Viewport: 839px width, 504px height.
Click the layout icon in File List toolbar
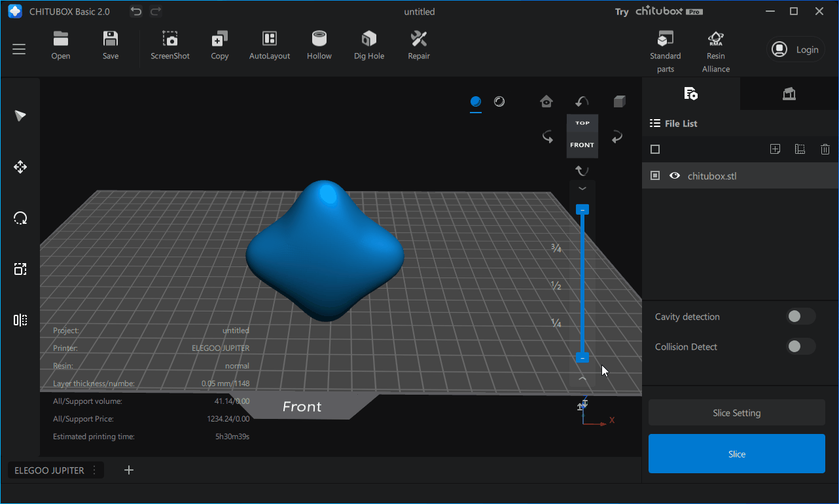click(x=800, y=149)
